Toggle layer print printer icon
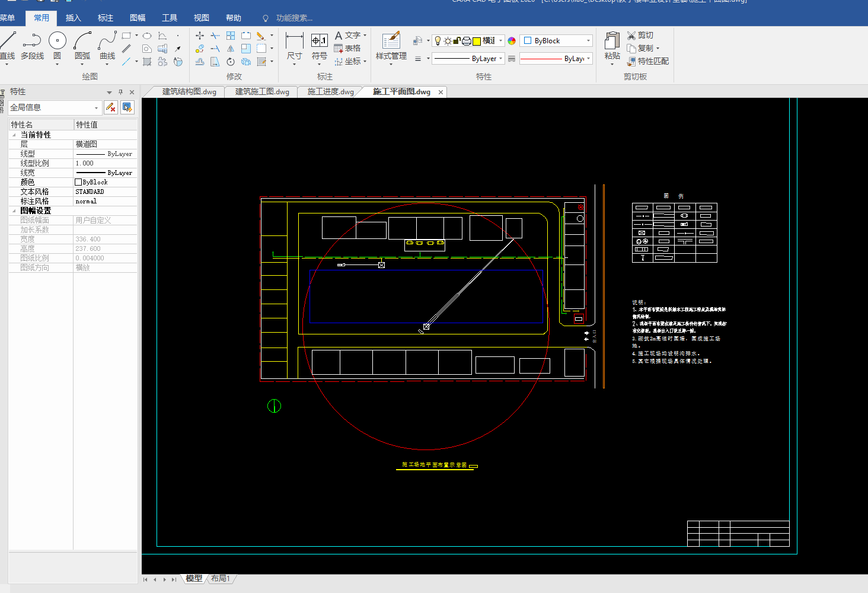 point(467,41)
